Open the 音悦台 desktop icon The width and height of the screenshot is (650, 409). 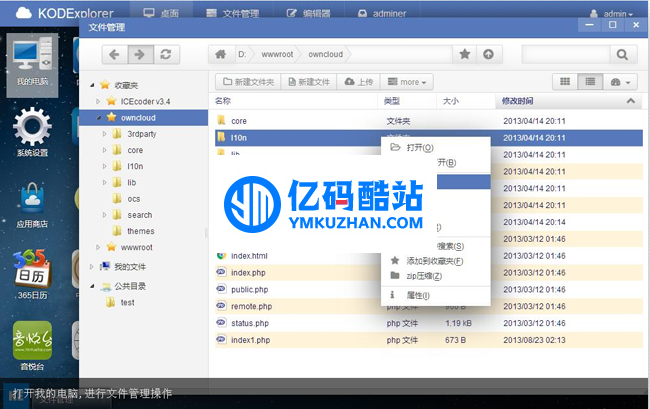click(32, 345)
